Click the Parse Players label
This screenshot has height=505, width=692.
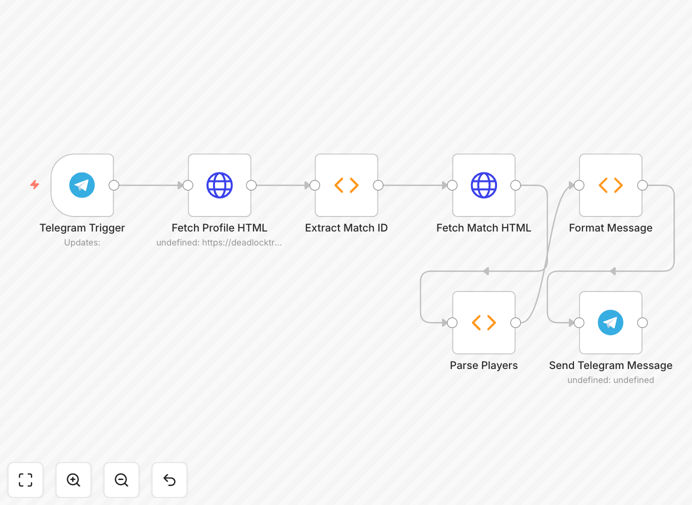pyautogui.click(x=484, y=366)
